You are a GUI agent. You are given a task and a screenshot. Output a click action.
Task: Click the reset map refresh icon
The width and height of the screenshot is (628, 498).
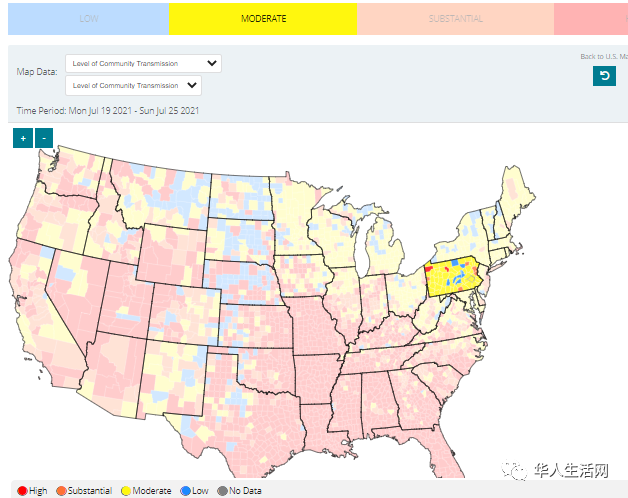tap(604, 76)
